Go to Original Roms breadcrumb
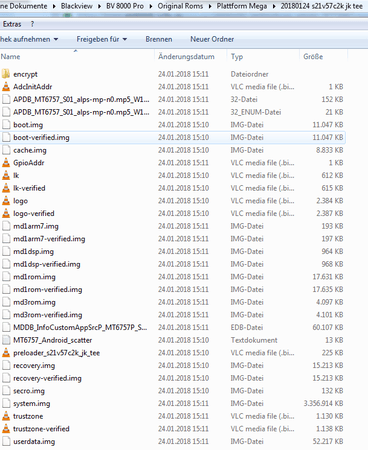 tap(180, 6)
